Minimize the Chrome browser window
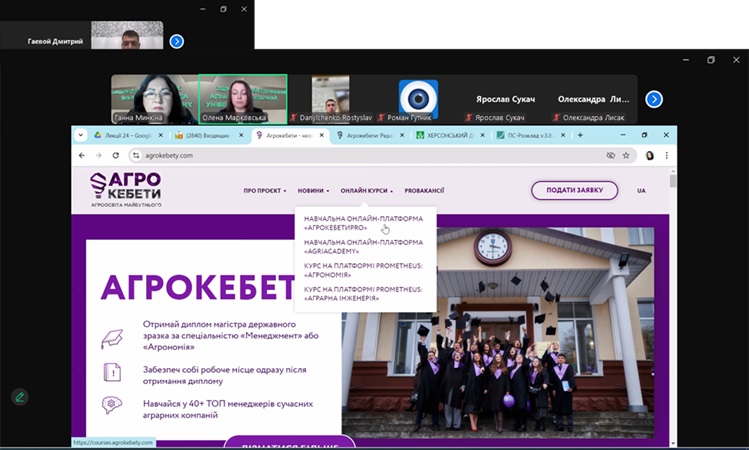The image size is (749, 450). [623, 135]
